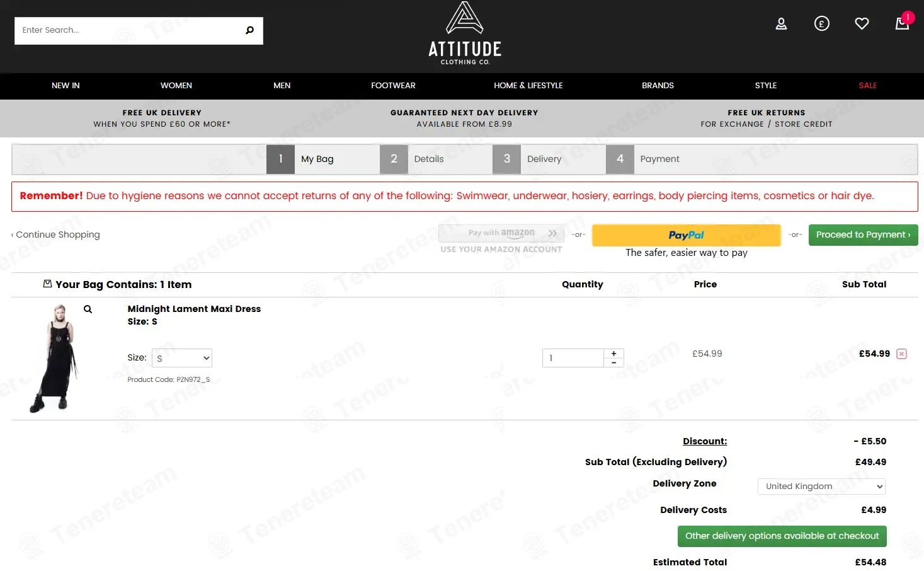924x571 pixels.
Task: Click Guaranteed Next Day Delivery banner
Action: click(x=464, y=118)
